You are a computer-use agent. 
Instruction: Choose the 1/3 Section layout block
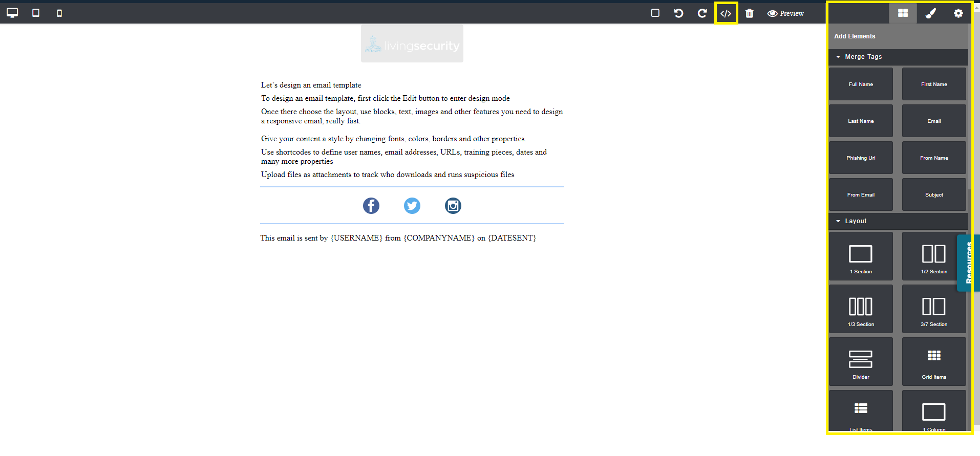[x=861, y=309]
